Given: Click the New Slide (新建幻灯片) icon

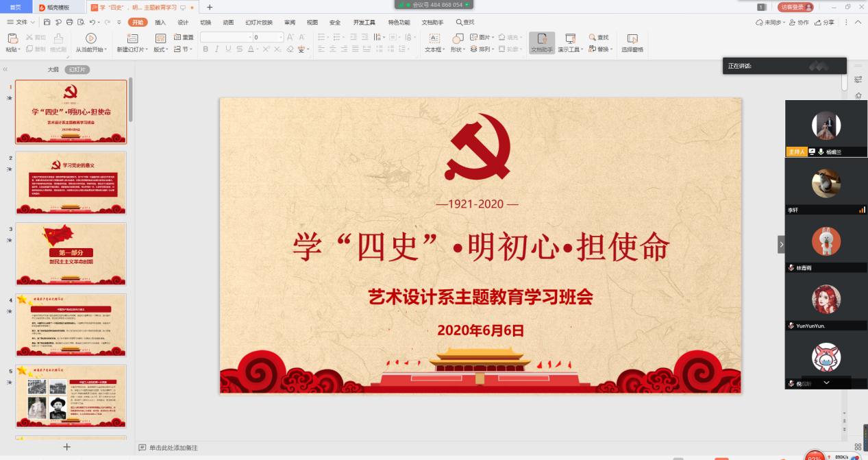Looking at the screenshot, I should [x=133, y=38].
